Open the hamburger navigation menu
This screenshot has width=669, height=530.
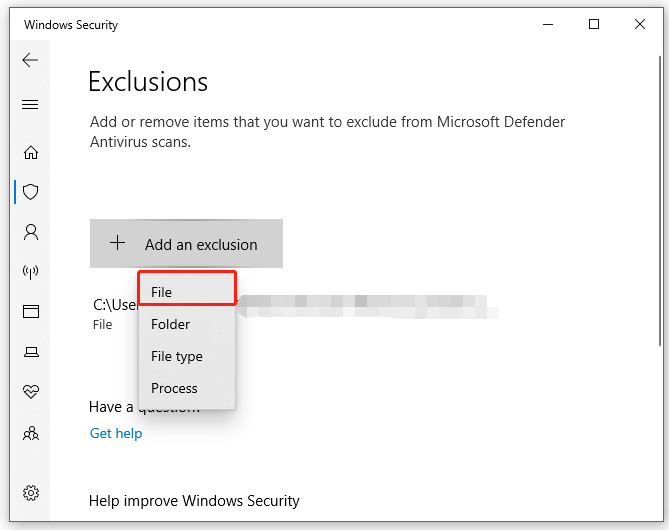tap(30, 105)
